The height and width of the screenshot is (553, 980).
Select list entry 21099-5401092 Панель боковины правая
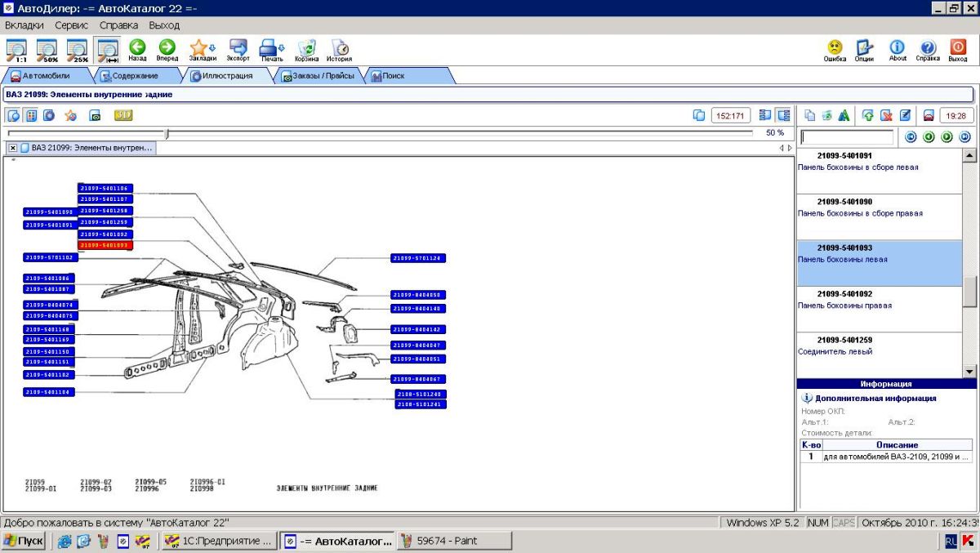[880, 309]
